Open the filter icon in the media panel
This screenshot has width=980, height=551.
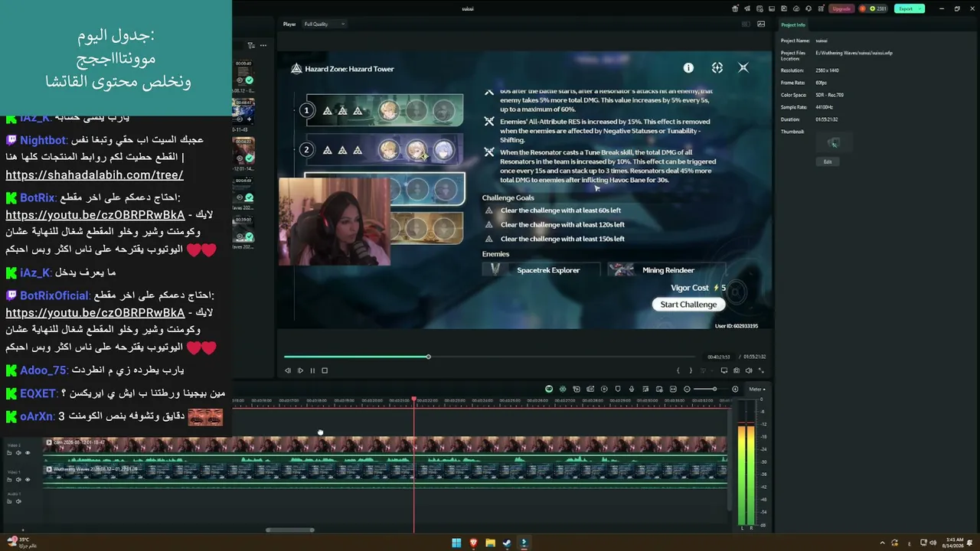pos(250,45)
